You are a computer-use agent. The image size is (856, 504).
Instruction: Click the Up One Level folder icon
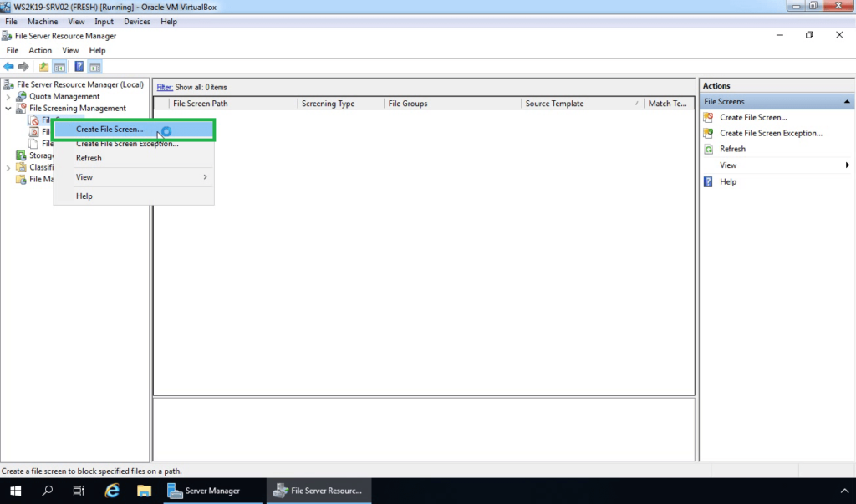[43, 67]
